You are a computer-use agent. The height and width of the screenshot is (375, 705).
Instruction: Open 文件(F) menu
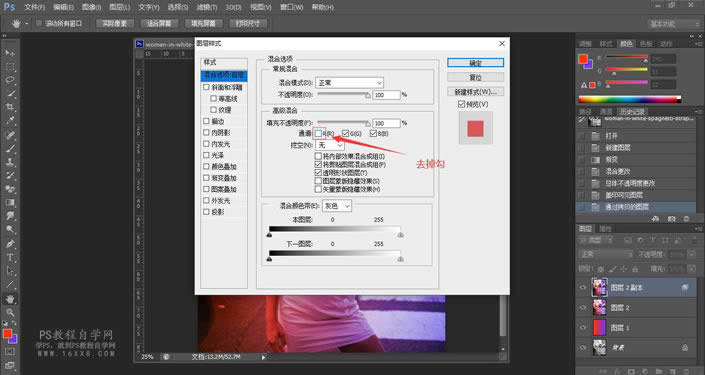[x=34, y=7]
